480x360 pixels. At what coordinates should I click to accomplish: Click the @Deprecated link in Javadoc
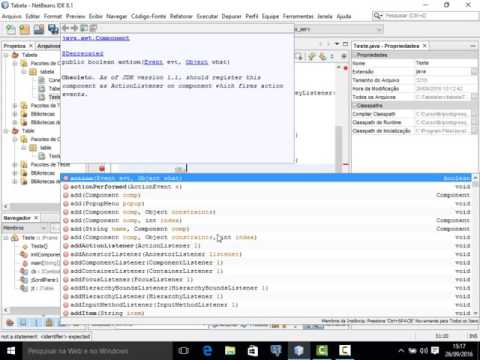pyautogui.click(x=83, y=53)
